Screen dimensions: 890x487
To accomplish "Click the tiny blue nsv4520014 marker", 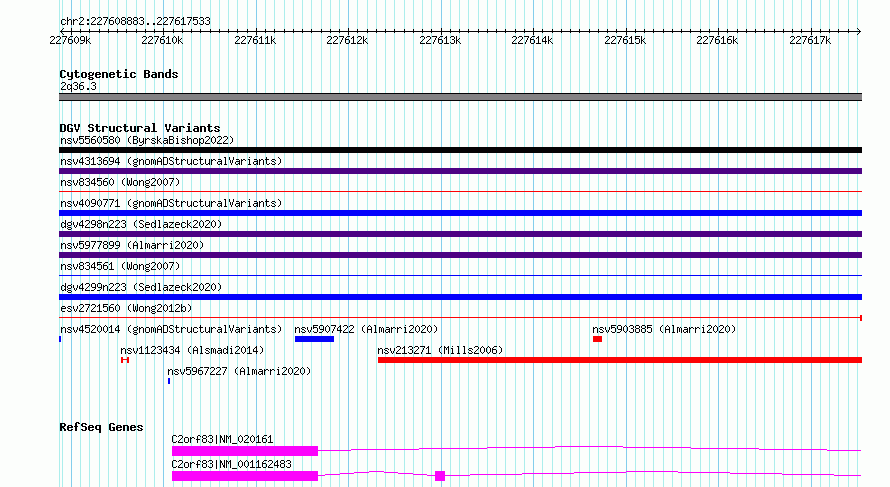I will (x=60, y=339).
